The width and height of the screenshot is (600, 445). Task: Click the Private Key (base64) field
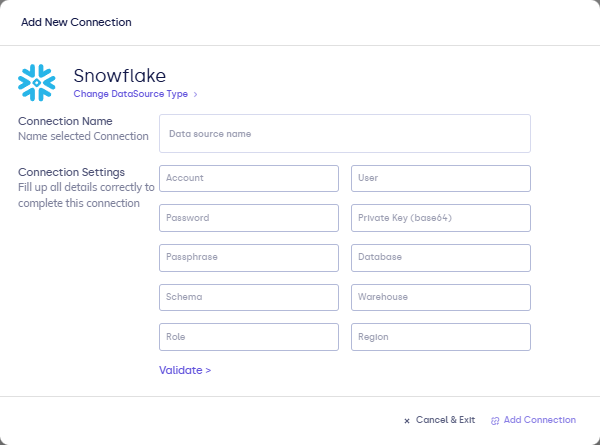tap(441, 218)
